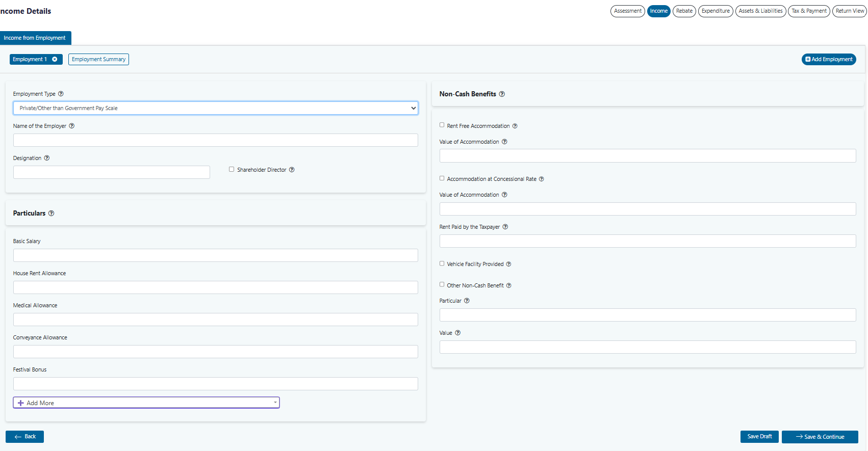Open the Tax & Payment step
The height and width of the screenshot is (451, 868).
click(809, 11)
